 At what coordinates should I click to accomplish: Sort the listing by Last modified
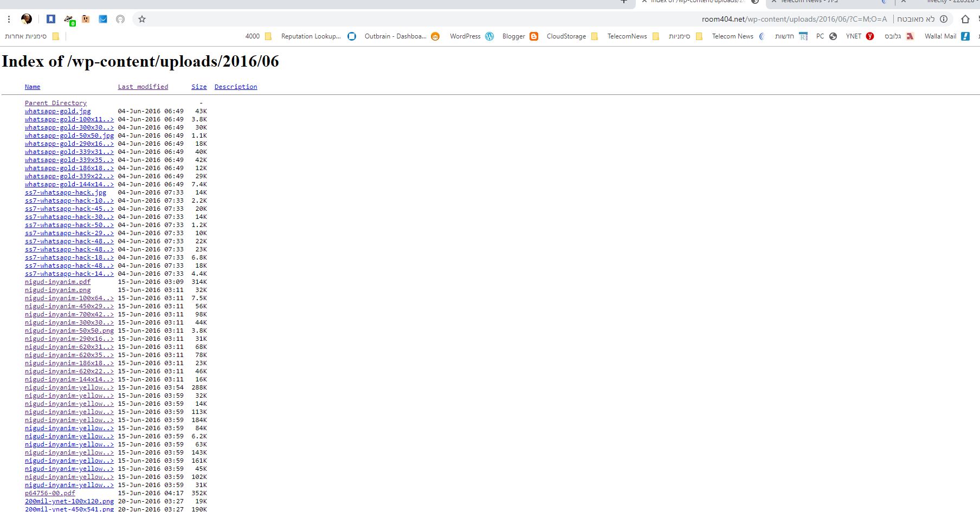pyautogui.click(x=143, y=87)
